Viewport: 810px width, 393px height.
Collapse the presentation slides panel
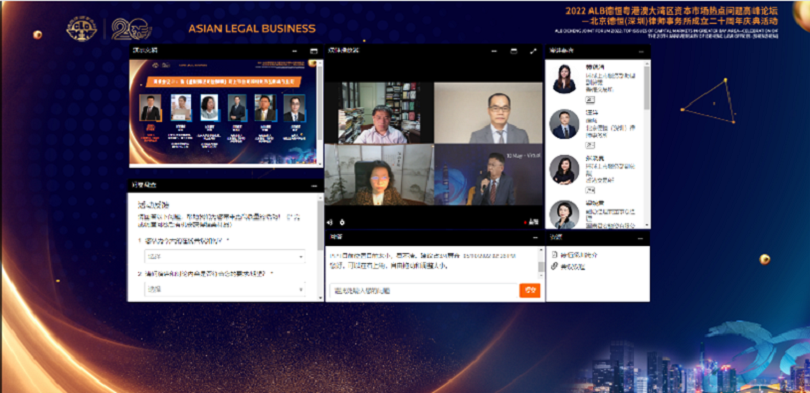[294, 51]
